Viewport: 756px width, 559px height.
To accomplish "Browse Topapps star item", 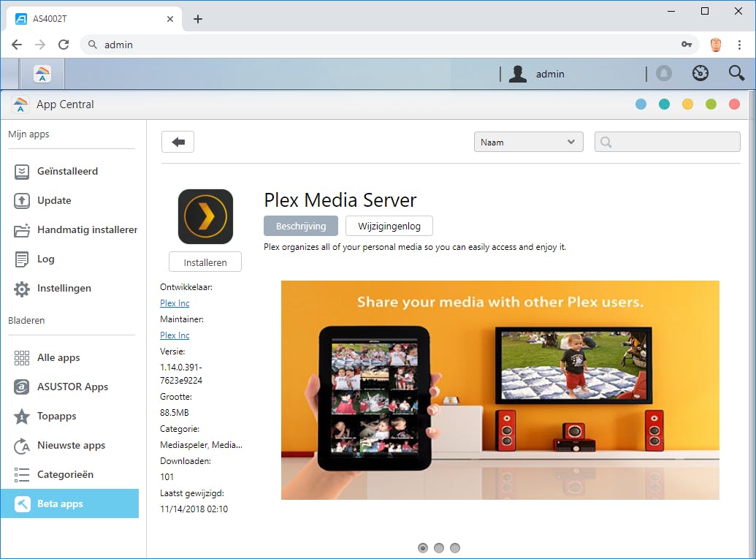I will 70,417.
